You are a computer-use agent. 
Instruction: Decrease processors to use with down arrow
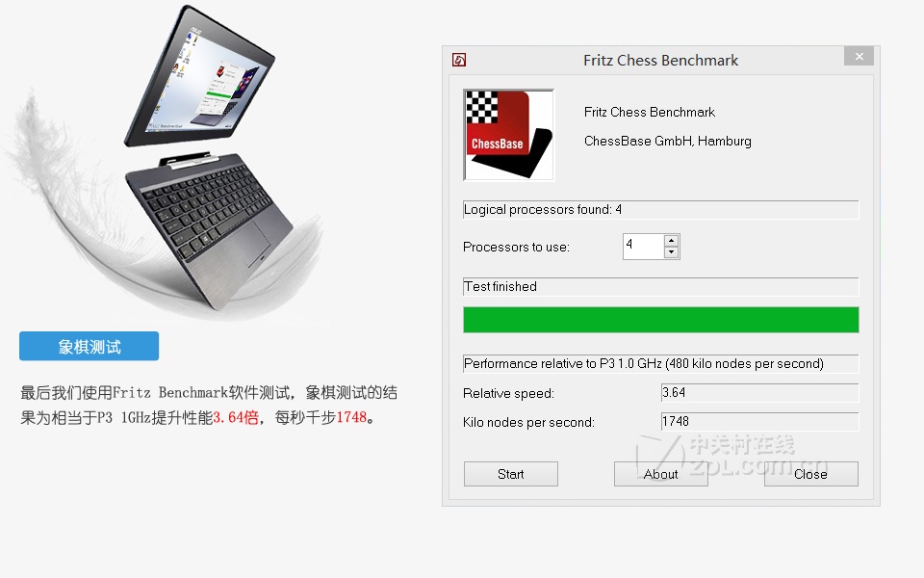(x=671, y=252)
